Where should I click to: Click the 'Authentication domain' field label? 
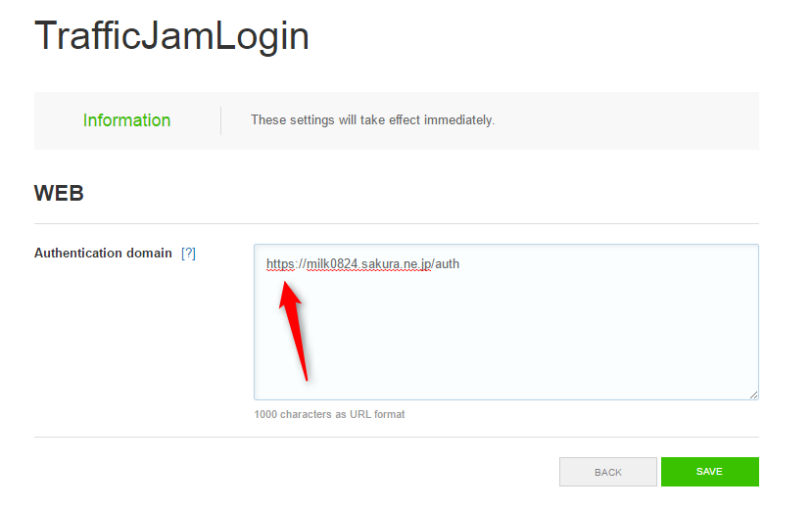pyautogui.click(x=103, y=253)
